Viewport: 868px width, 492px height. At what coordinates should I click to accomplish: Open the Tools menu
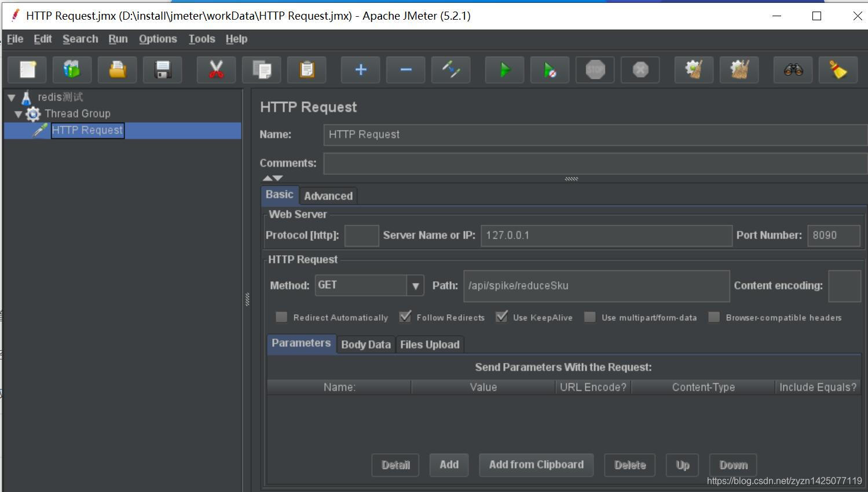(202, 39)
